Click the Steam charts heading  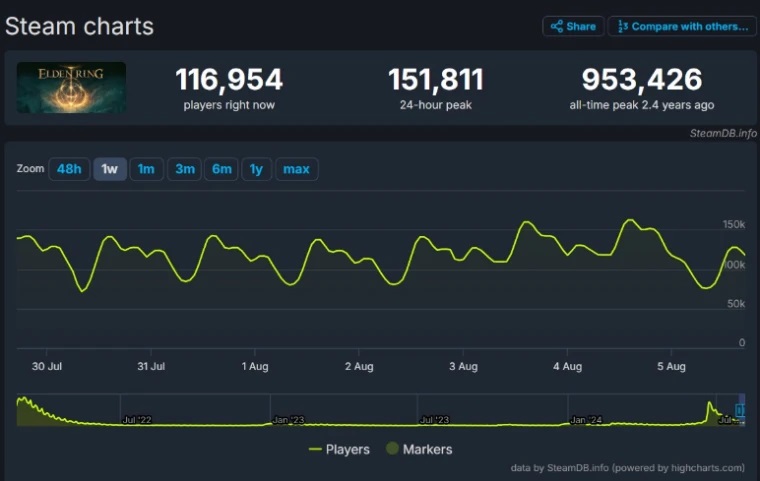pyautogui.click(x=79, y=26)
